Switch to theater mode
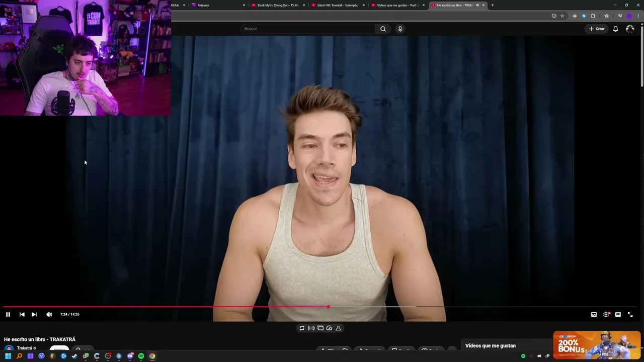The height and width of the screenshot is (362, 644). (x=618, y=314)
